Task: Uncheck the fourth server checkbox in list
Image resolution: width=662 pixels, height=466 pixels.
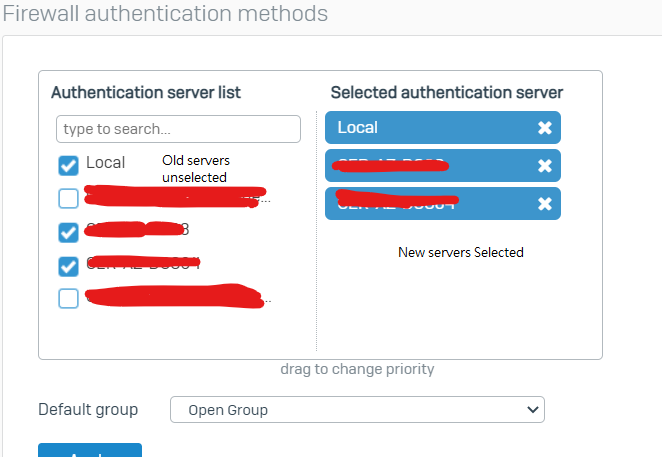Action: click(x=68, y=266)
